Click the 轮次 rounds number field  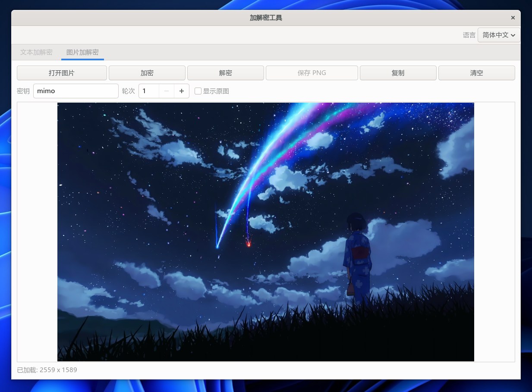[149, 91]
